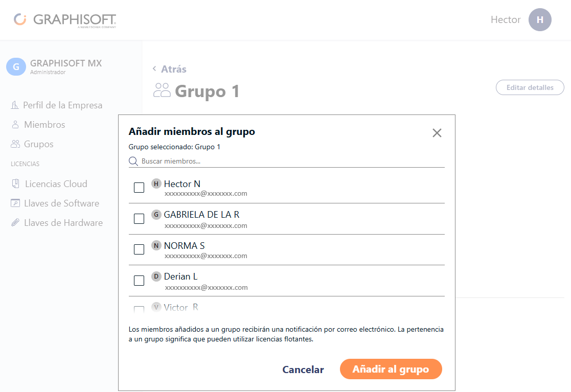Open Hector's user avatar menu
Viewport: 571px width, 392px height.
pos(540,19)
